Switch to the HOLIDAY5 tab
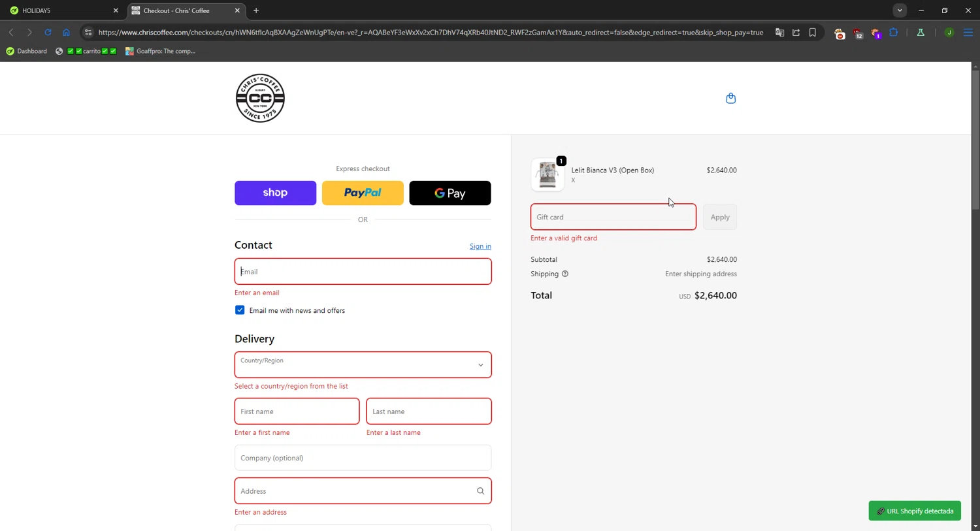Viewport: 980px width, 531px height. click(63, 10)
